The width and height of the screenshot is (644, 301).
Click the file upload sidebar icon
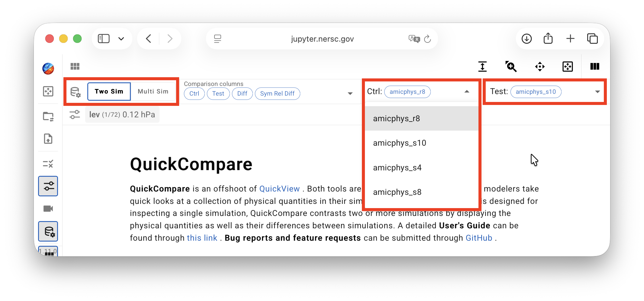click(48, 139)
